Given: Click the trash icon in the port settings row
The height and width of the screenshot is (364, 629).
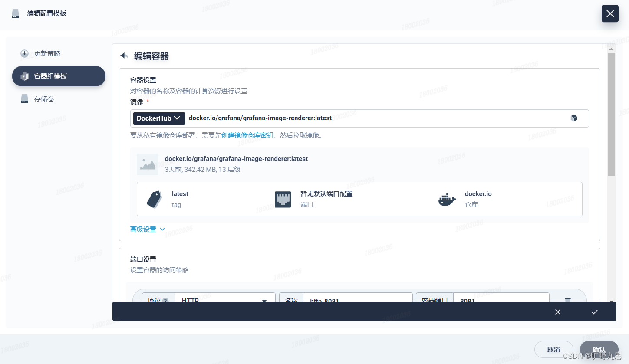Looking at the screenshot, I should [x=568, y=300].
